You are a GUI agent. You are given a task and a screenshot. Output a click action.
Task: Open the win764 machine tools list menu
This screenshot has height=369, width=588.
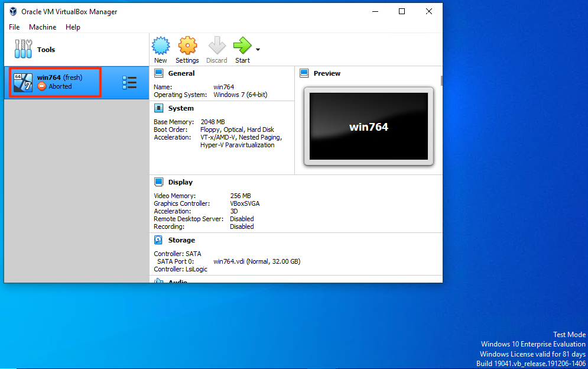(129, 83)
